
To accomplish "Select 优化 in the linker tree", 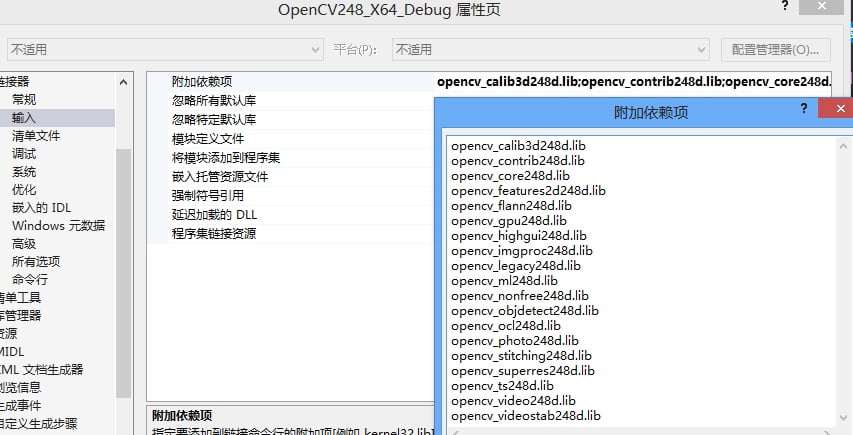I will click(24, 189).
